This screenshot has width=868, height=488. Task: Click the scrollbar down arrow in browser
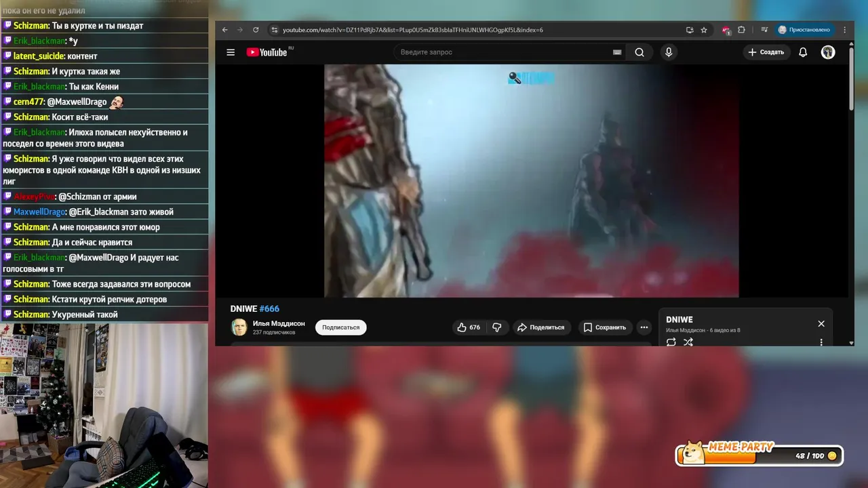[851, 343]
